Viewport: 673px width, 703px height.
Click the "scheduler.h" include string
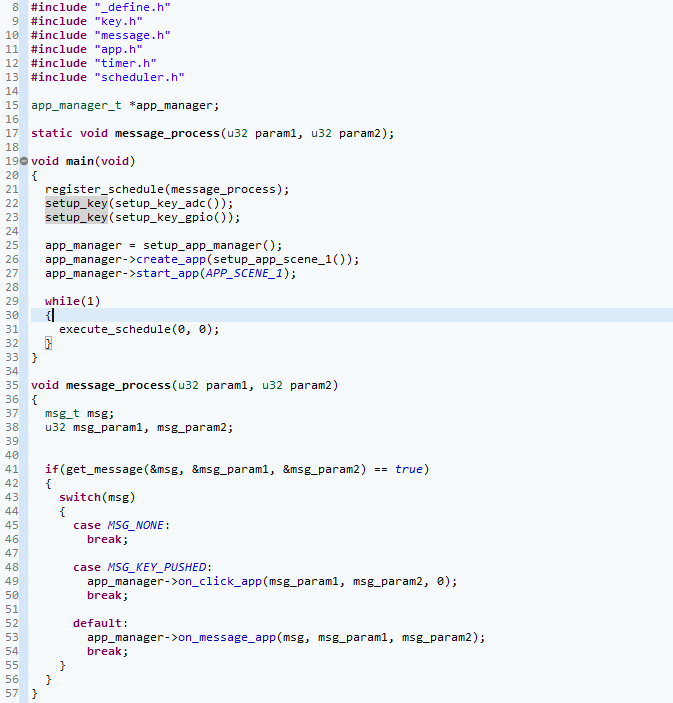point(139,77)
